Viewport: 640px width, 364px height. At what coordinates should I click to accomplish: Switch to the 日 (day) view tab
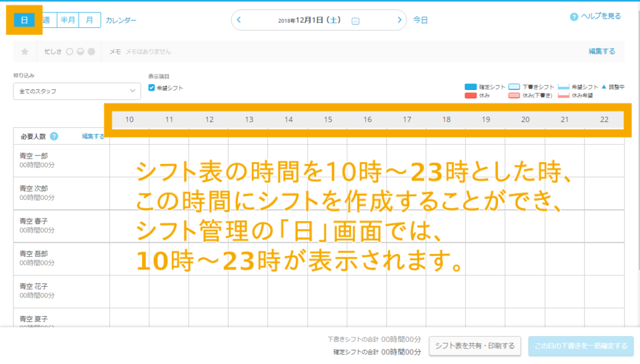click(24, 20)
